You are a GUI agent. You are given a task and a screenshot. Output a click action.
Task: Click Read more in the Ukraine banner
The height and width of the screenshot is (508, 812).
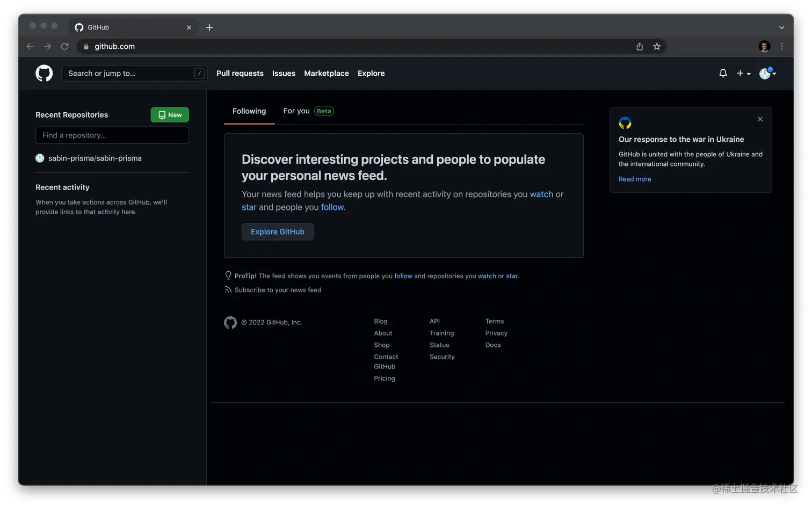tap(634, 179)
